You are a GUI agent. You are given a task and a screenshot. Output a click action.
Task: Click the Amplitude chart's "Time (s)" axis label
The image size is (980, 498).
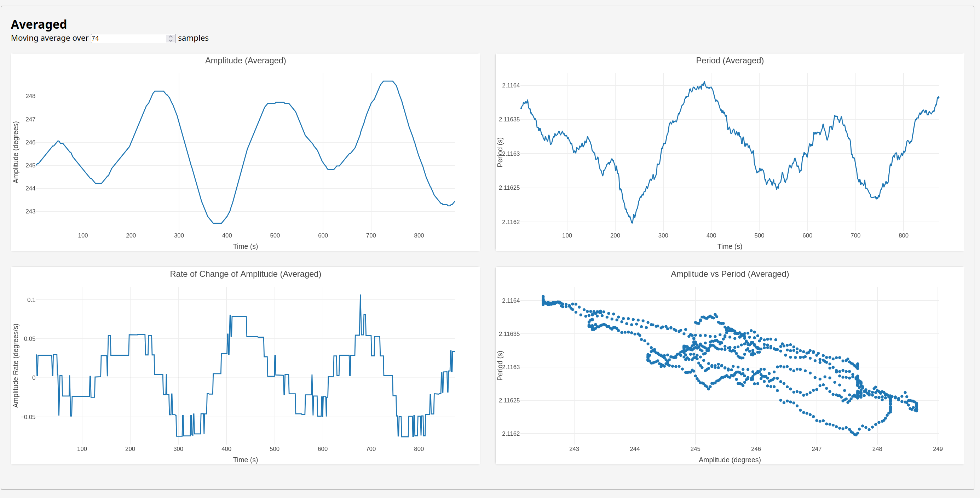click(x=246, y=246)
